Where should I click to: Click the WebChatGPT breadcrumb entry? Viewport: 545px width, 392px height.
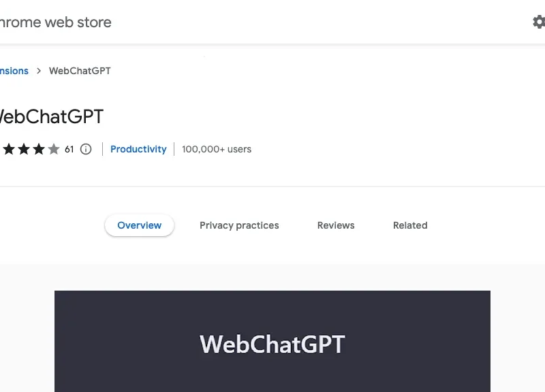pos(80,71)
